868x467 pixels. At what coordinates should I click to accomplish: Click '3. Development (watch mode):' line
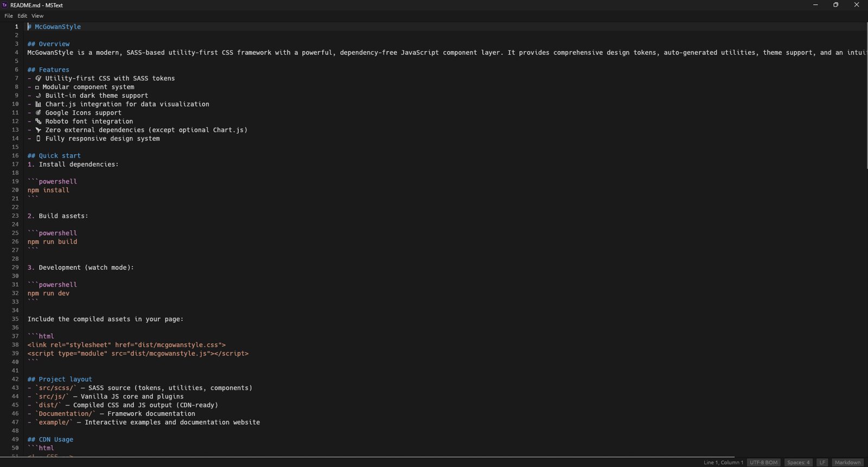[80, 268]
